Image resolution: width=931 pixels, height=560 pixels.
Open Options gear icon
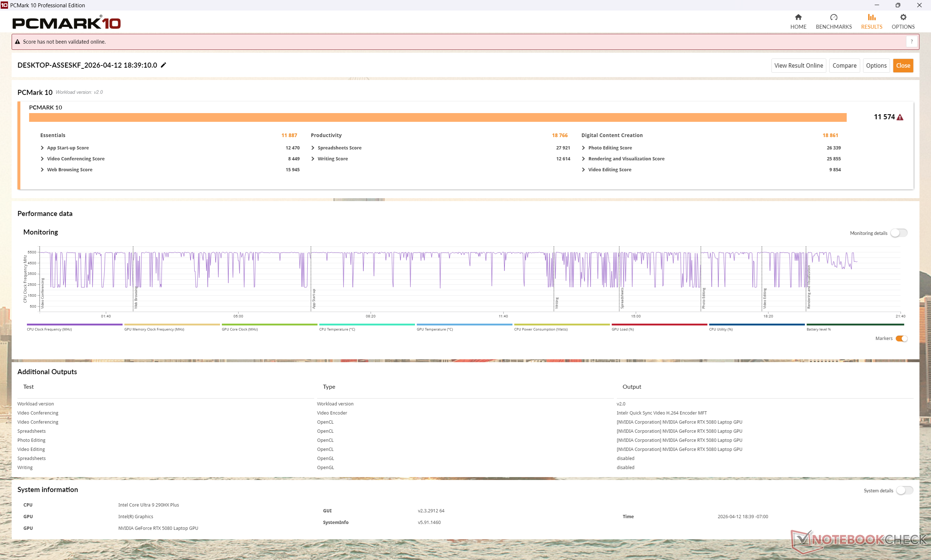coord(903,17)
